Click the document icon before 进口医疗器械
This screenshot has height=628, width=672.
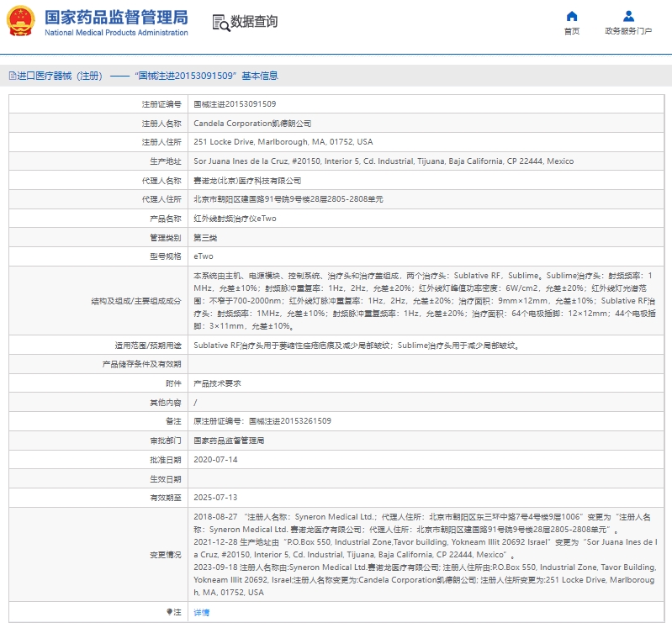(13, 76)
